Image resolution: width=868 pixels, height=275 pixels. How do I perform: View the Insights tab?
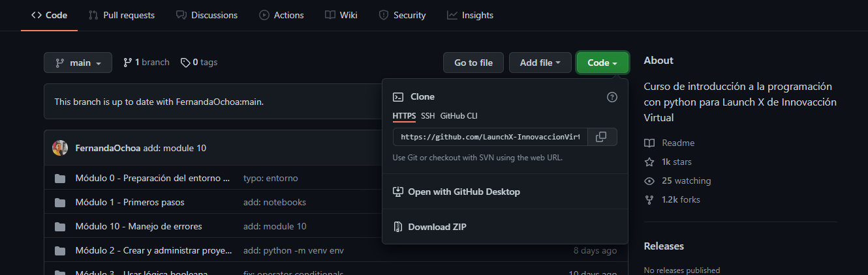point(470,15)
